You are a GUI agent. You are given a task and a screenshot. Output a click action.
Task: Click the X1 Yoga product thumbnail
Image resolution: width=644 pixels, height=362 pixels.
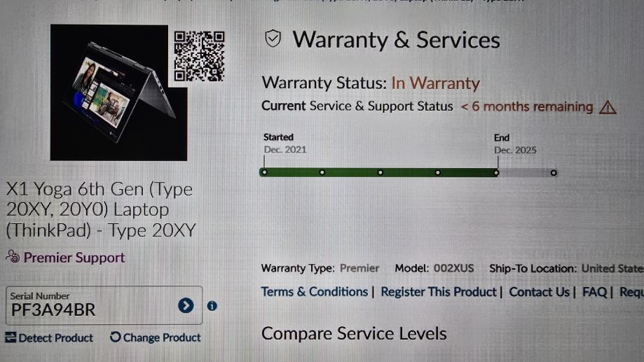point(118,92)
